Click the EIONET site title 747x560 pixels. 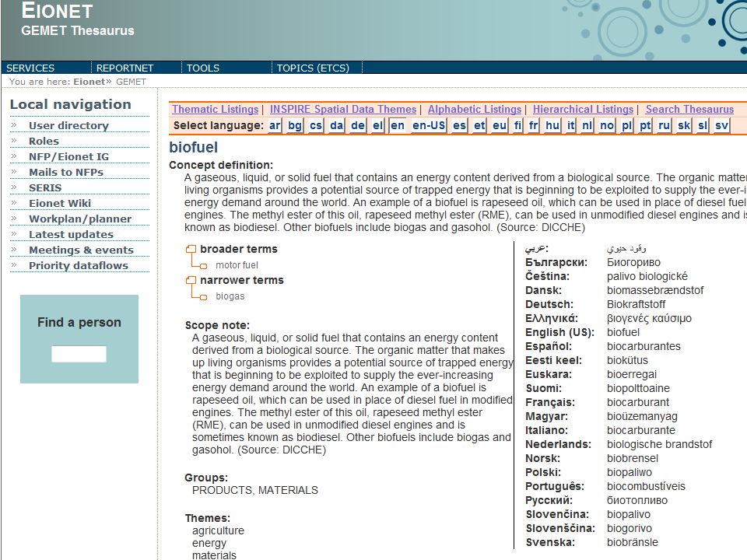57,10
